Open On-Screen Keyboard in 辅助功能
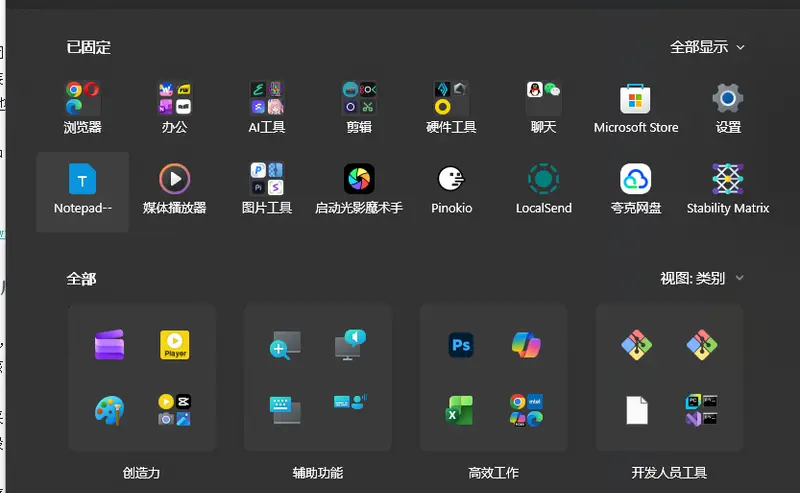This screenshot has height=493, width=800. [x=285, y=410]
